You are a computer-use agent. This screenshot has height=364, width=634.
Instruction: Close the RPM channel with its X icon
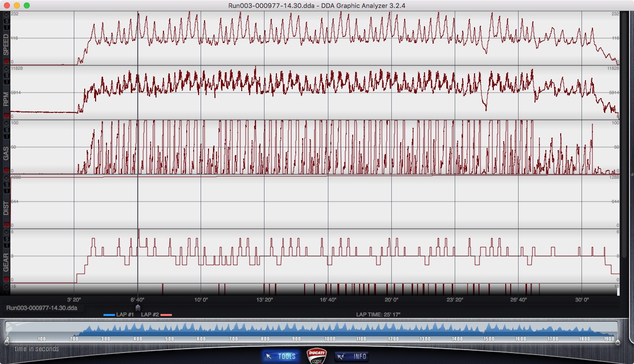[6, 69]
